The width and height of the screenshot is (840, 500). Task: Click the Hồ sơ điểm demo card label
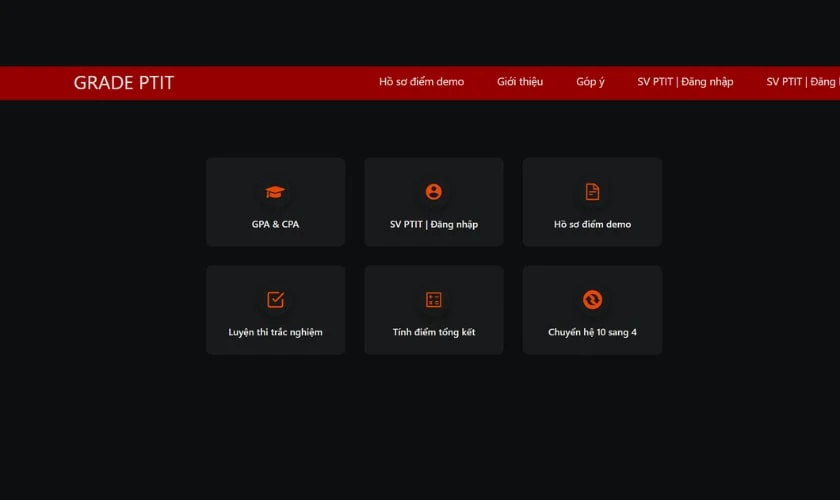point(592,224)
